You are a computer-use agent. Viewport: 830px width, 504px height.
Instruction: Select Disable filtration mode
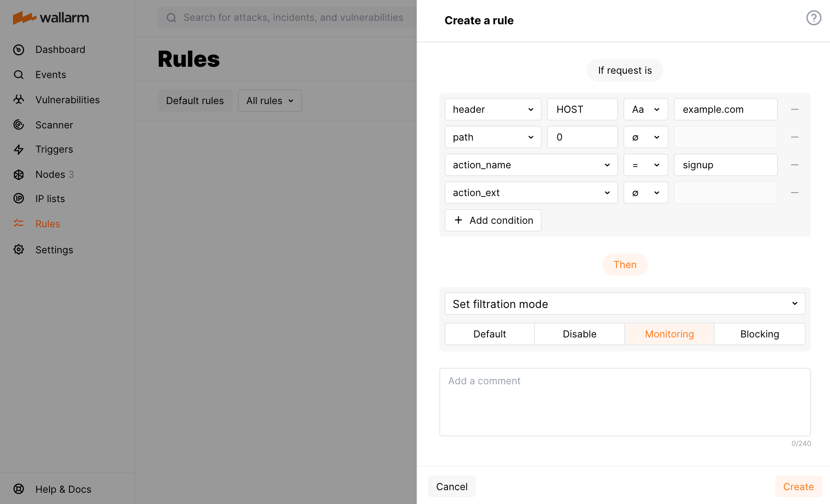pos(579,334)
